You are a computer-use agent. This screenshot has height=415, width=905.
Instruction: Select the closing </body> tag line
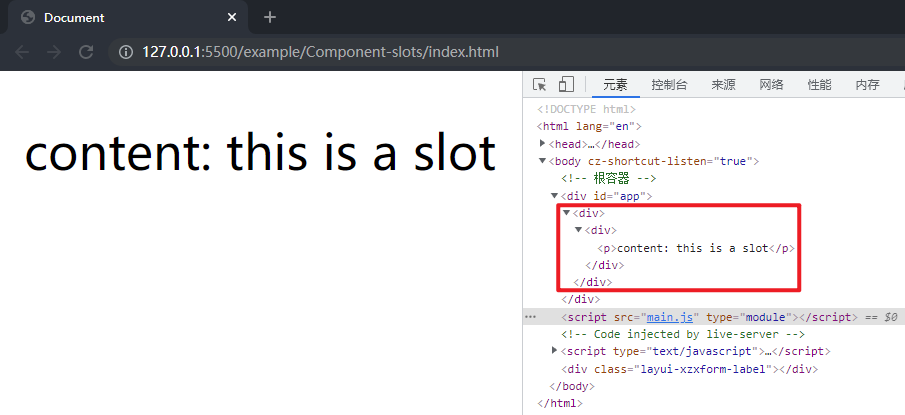(571, 386)
